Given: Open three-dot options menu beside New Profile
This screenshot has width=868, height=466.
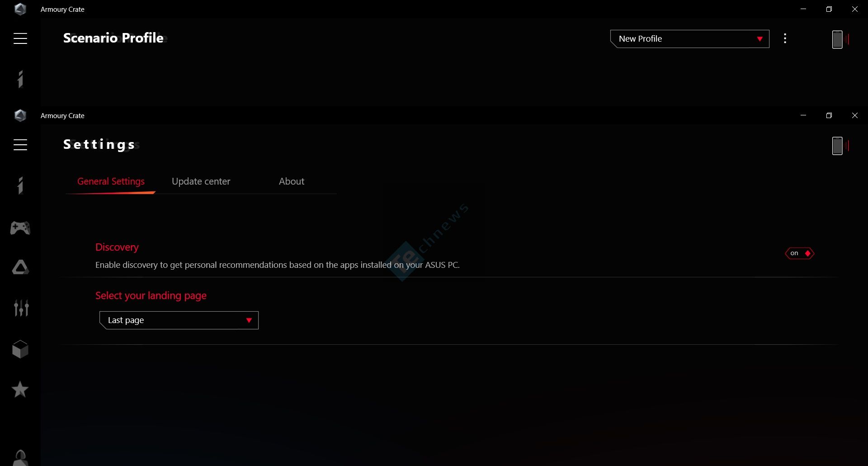Looking at the screenshot, I should click(x=785, y=38).
